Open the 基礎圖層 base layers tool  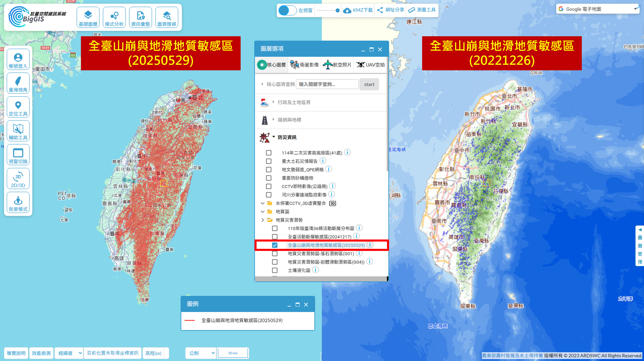point(88,18)
